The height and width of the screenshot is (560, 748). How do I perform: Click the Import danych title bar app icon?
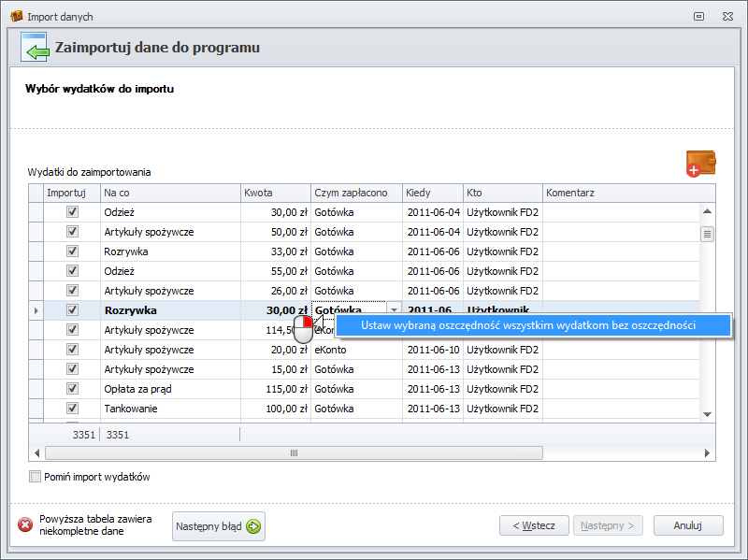(16, 17)
